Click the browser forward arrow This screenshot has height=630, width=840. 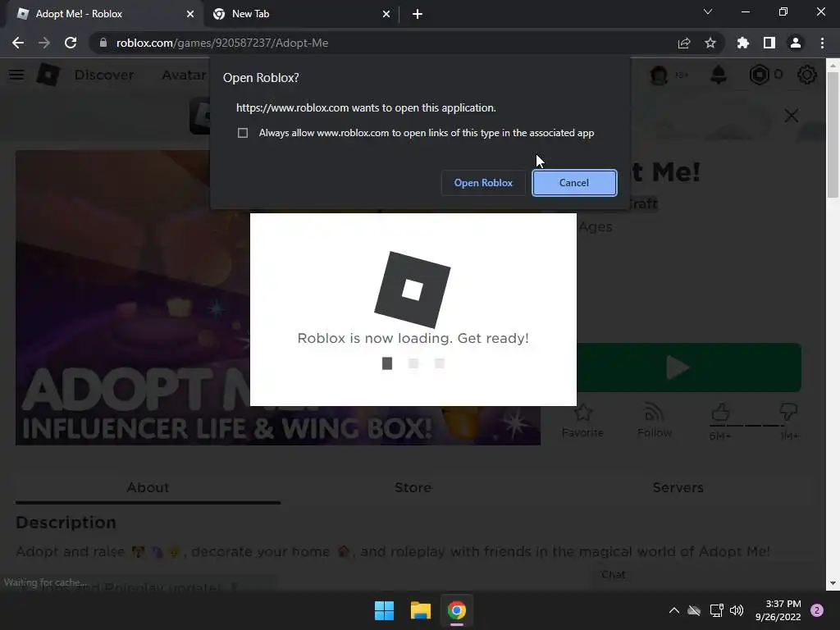click(x=44, y=43)
